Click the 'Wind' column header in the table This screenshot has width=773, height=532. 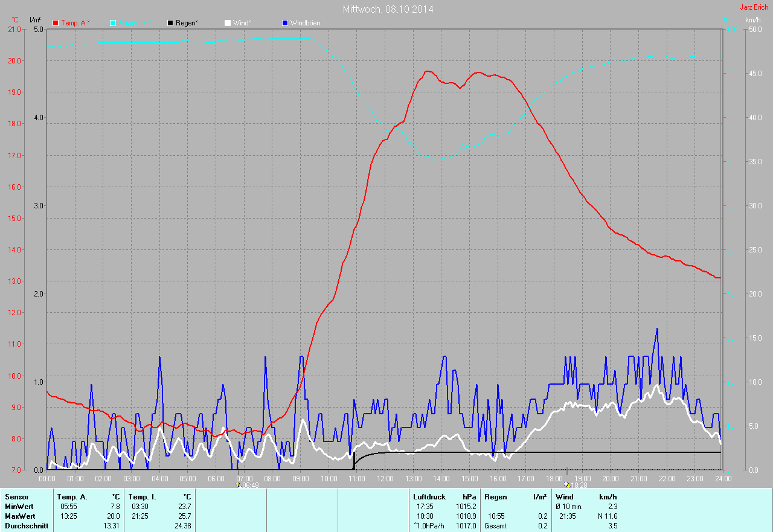[x=565, y=497]
